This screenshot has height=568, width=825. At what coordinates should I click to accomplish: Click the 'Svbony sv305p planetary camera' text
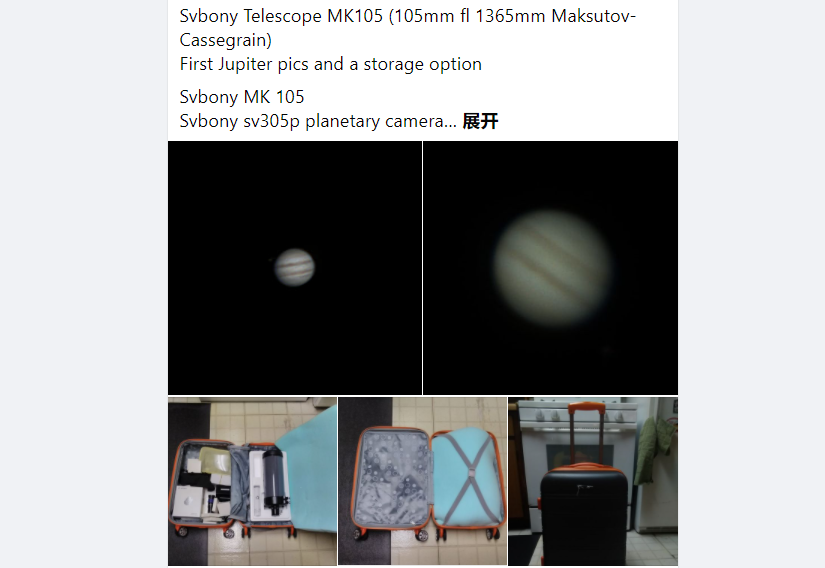(318, 121)
